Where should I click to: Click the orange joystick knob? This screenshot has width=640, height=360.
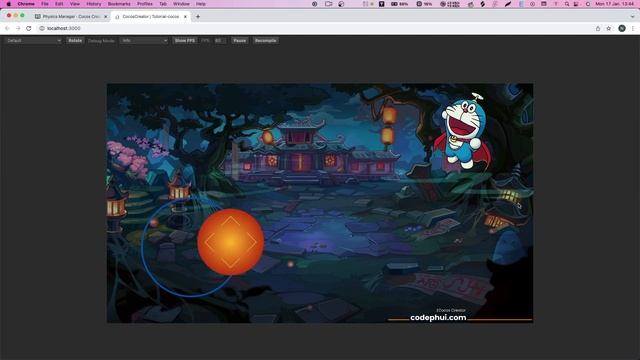coord(231,242)
